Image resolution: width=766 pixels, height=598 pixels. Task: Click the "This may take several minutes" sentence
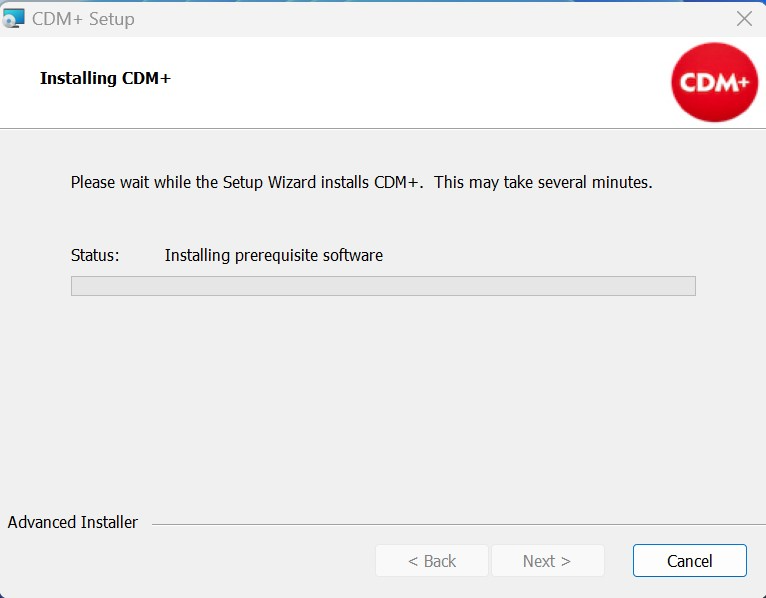[x=543, y=183]
